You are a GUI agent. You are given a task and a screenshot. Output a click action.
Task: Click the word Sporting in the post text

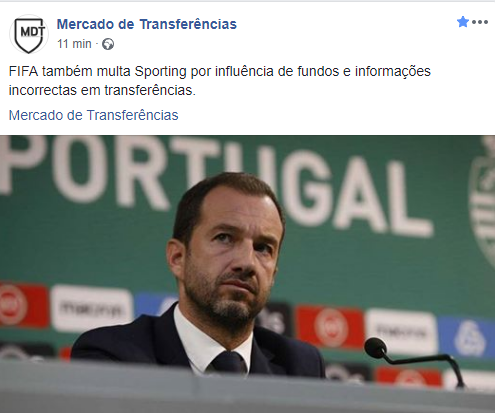click(160, 71)
